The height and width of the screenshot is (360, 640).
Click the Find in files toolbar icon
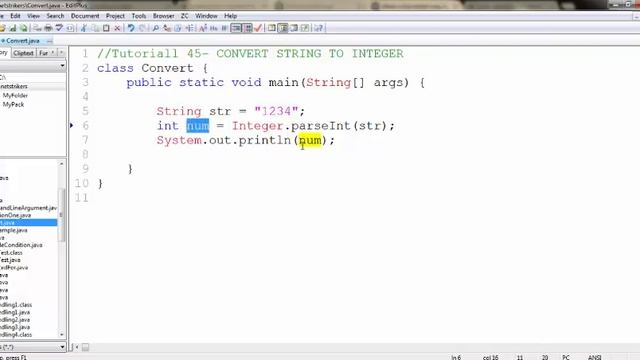click(x=178, y=28)
